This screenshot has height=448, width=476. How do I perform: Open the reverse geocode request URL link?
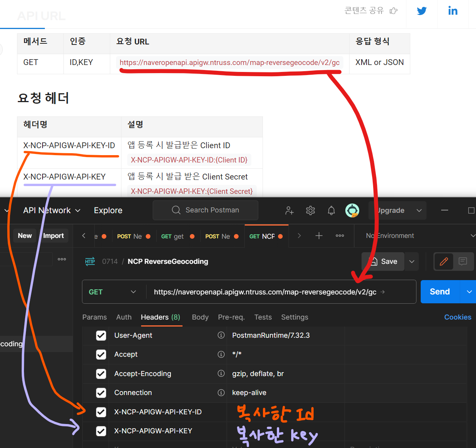tap(230, 63)
